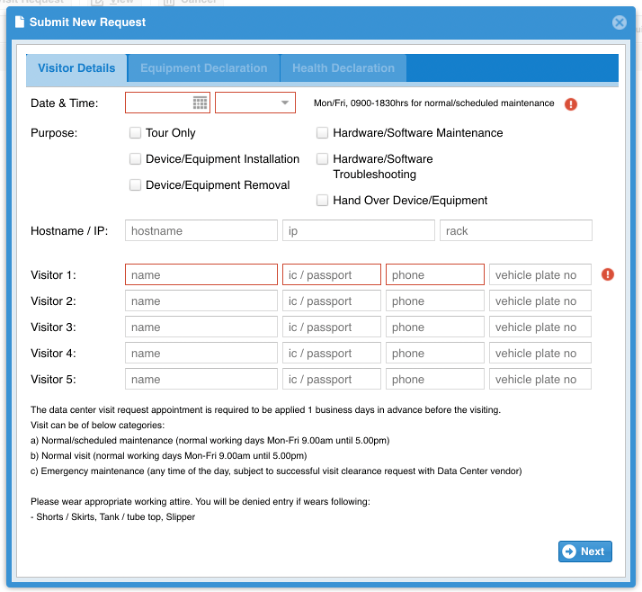Click the hostname input field
The height and width of the screenshot is (592, 642).
201,230
